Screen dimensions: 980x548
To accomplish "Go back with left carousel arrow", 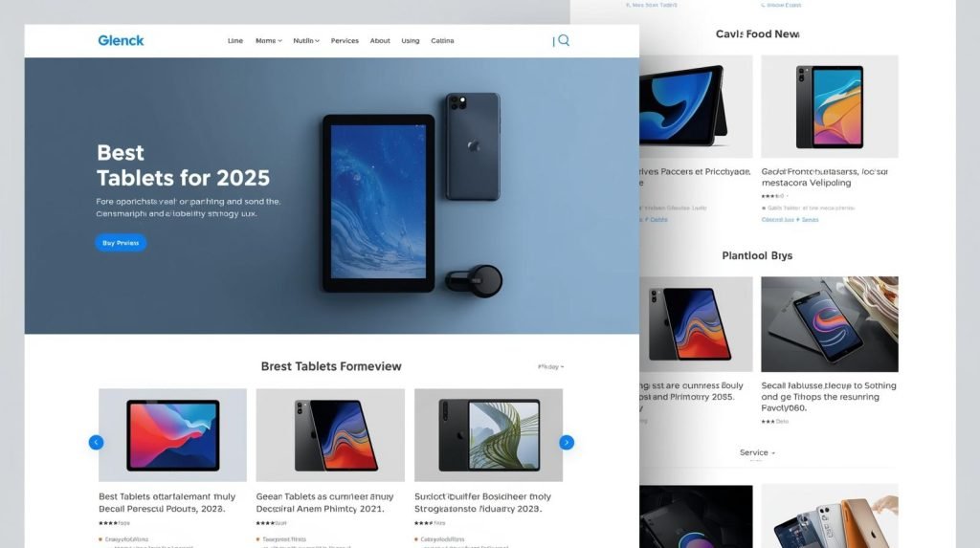I will (97, 443).
